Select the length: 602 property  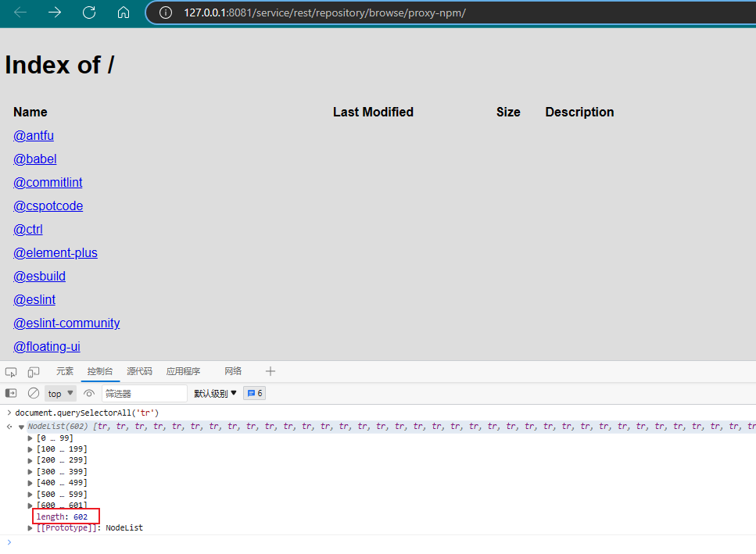[x=63, y=517]
